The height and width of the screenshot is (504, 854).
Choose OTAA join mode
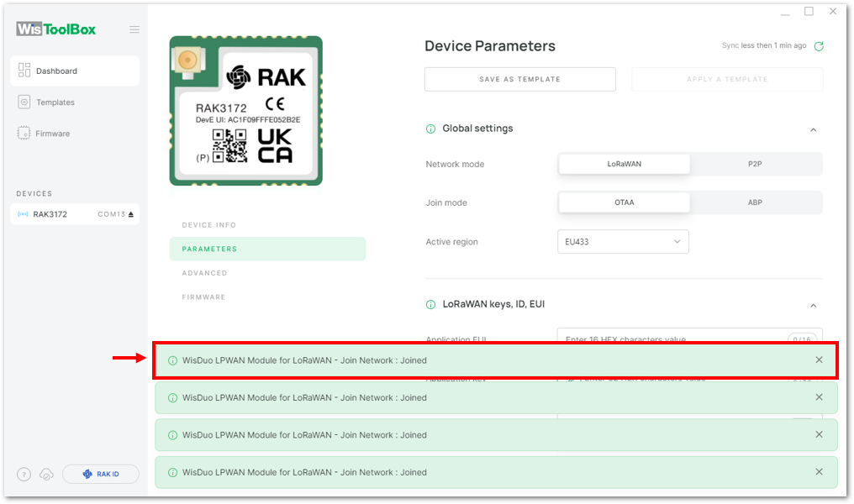[x=625, y=202]
